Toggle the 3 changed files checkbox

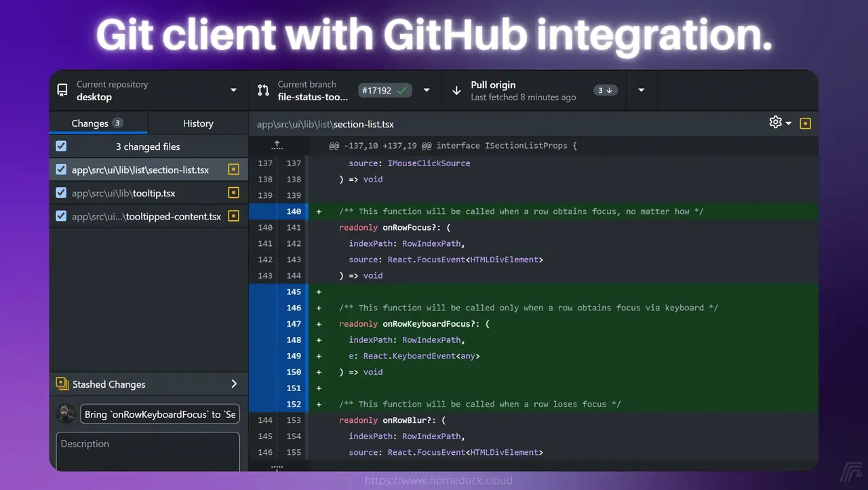pos(61,146)
